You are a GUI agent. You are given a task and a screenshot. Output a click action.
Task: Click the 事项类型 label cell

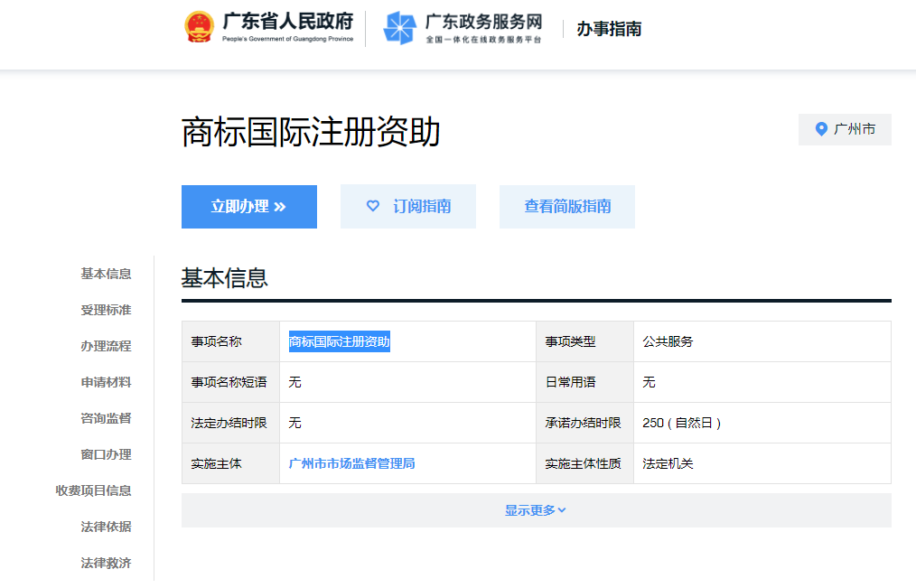pyautogui.click(x=584, y=341)
